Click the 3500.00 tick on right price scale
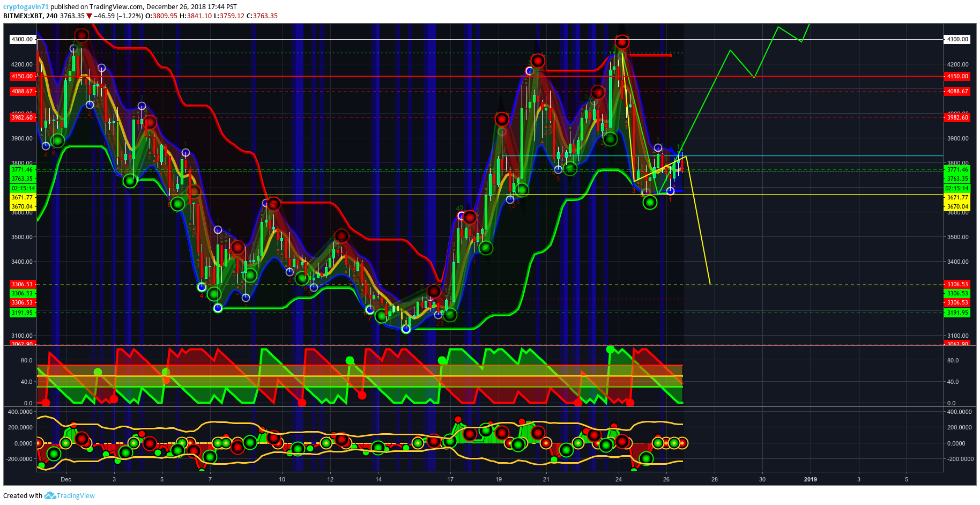 point(957,237)
